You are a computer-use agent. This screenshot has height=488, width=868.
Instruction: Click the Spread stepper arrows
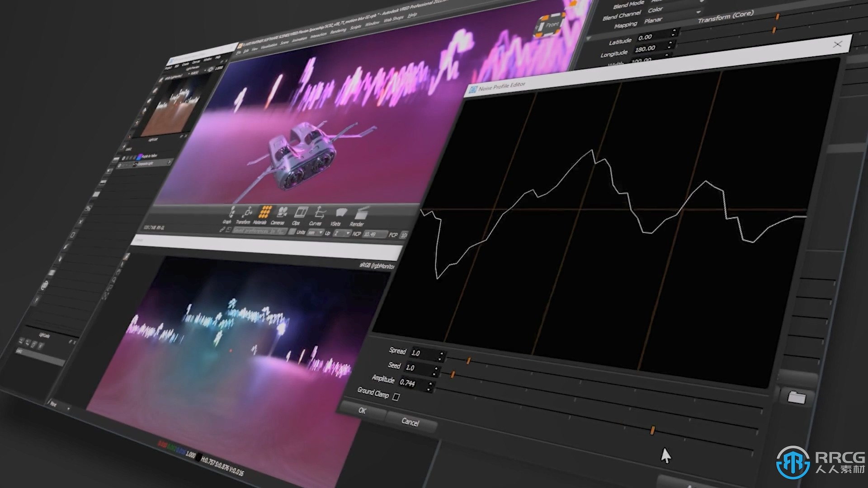(x=441, y=356)
